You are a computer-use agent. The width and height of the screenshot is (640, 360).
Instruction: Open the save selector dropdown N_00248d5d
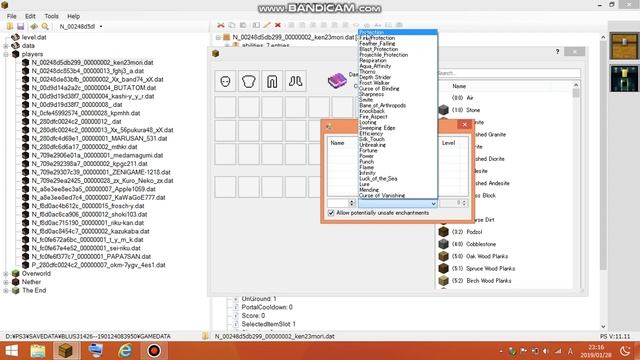pos(81,27)
